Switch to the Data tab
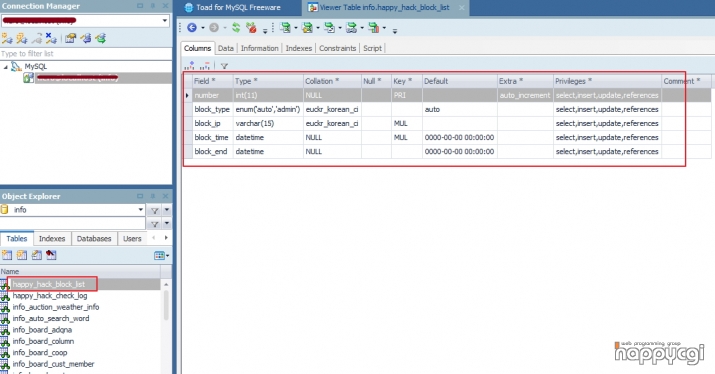The height and width of the screenshot is (374, 715). (x=226, y=48)
